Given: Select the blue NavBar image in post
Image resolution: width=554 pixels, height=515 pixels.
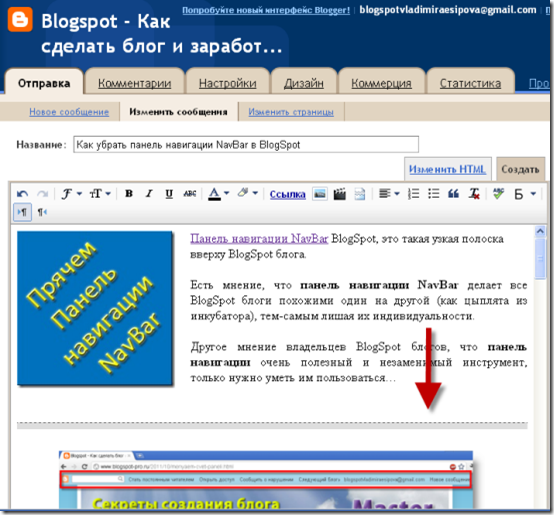Looking at the screenshot, I should click(x=95, y=308).
